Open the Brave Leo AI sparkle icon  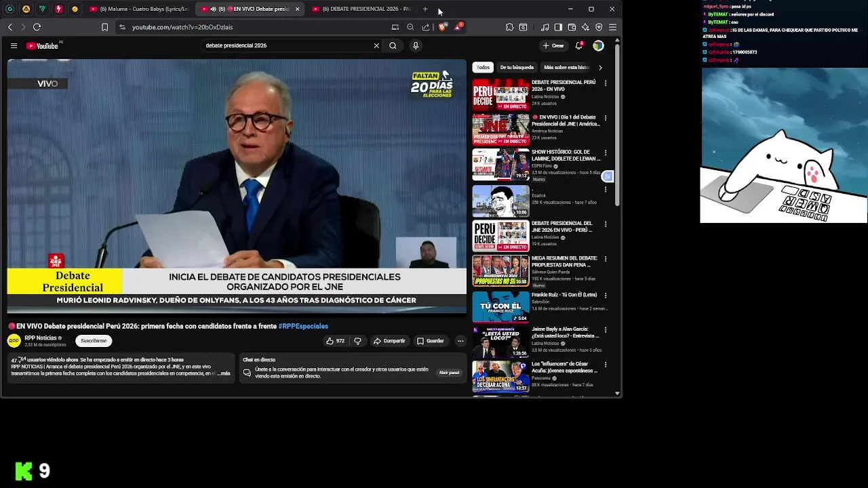pos(585,27)
